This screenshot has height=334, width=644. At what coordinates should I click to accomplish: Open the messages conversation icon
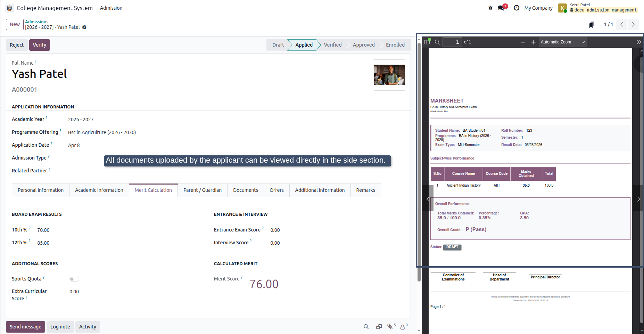(x=501, y=8)
